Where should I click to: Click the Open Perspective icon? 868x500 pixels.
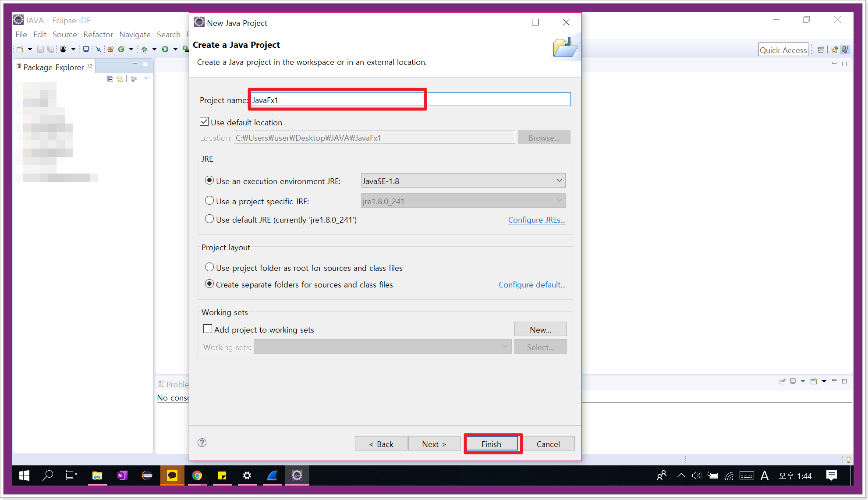(821, 50)
